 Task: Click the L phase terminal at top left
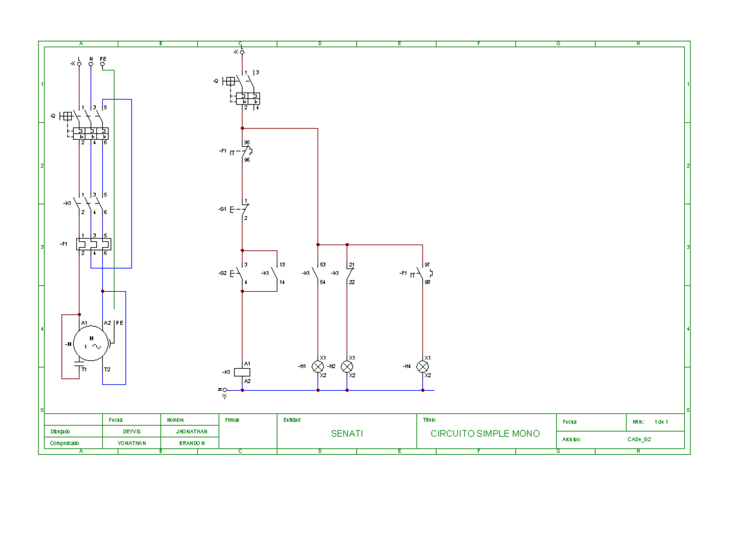click(79, 63)
